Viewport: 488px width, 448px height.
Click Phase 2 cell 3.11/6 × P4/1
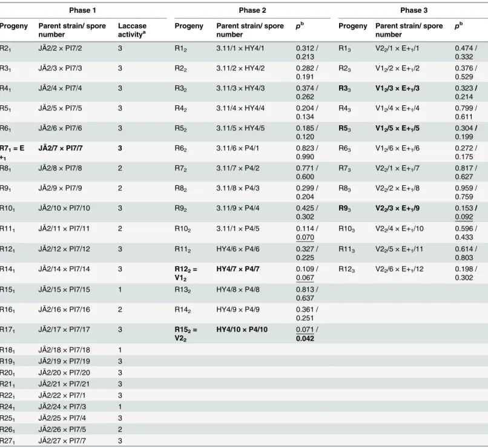pyautogui.click(x=237, y=148)
